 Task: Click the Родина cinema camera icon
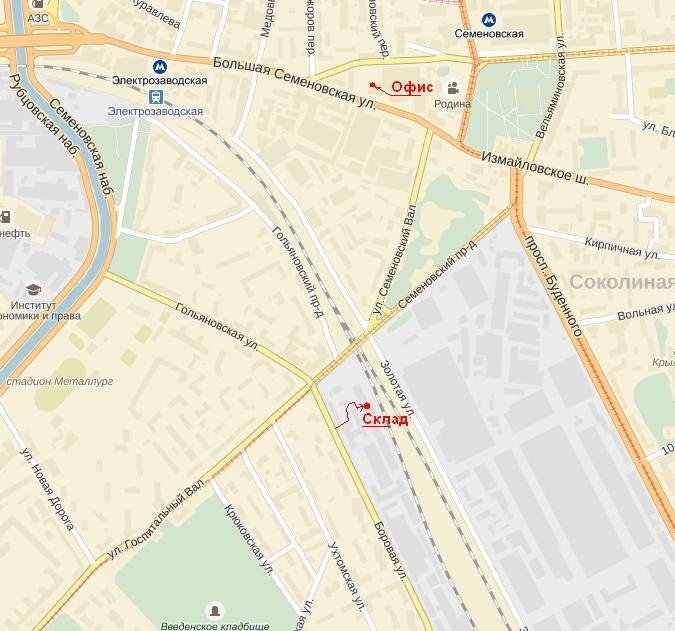(453, 88)
